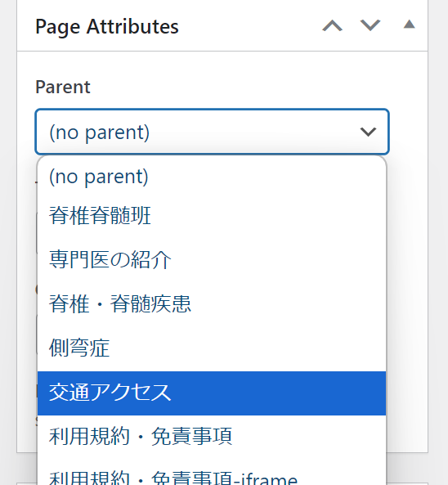Pick 脊椎・脊髄疾患 as the parent
448x485 pixels.
coord(212,303)
